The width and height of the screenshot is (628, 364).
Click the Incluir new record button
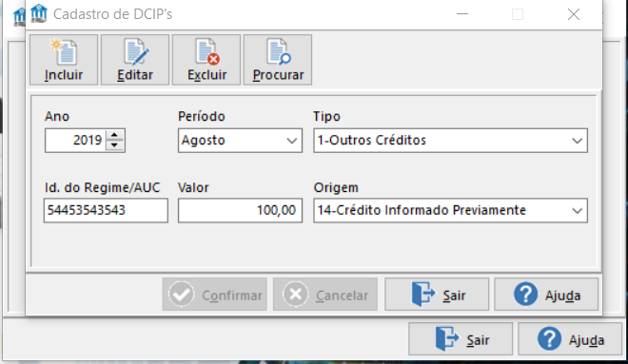[x=64, y=60]
